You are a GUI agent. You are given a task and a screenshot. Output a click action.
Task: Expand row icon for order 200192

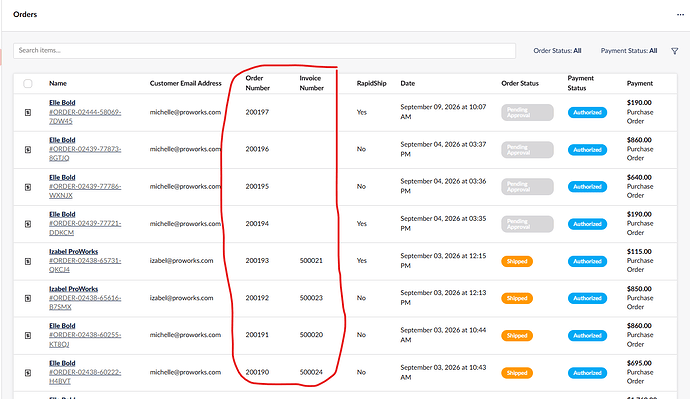pyautogui.click(x=28, y=298)
